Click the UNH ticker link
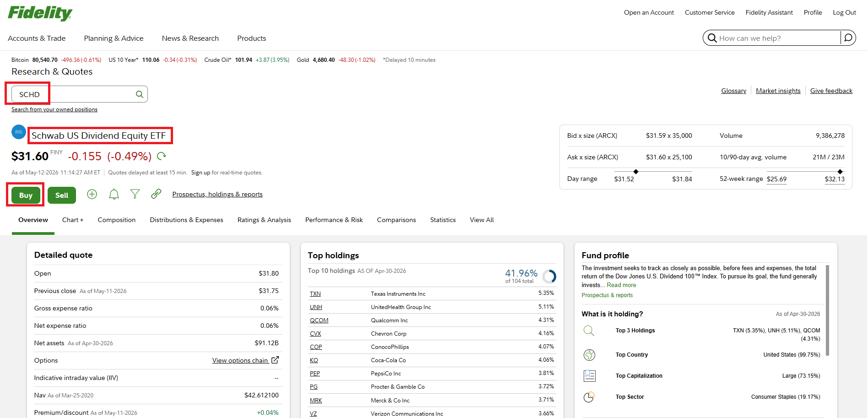The height and width of the screenshot is (418, 868). [x=316, y=307]
